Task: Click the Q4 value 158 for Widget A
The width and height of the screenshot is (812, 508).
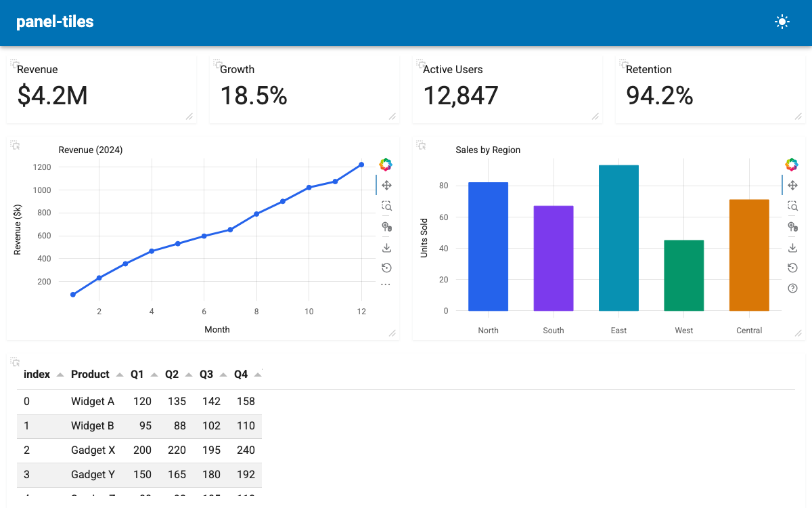Action: tap(246, 402)
